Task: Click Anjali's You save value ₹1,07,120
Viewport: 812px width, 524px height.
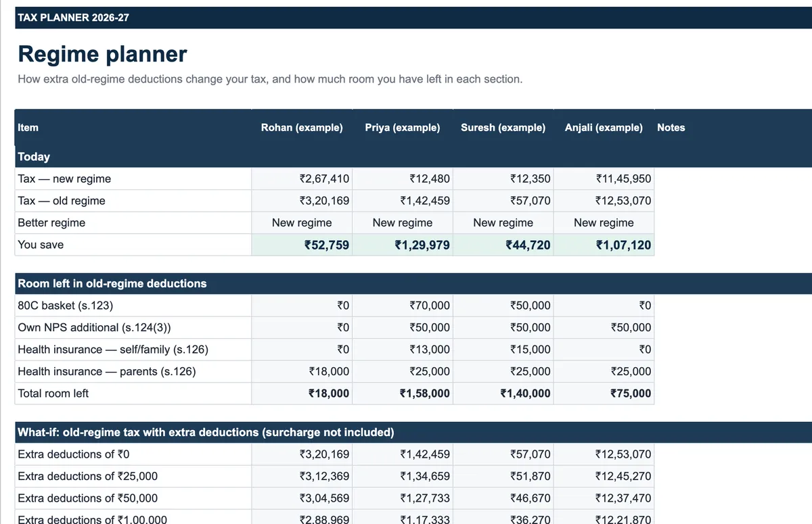Action: 623,245
